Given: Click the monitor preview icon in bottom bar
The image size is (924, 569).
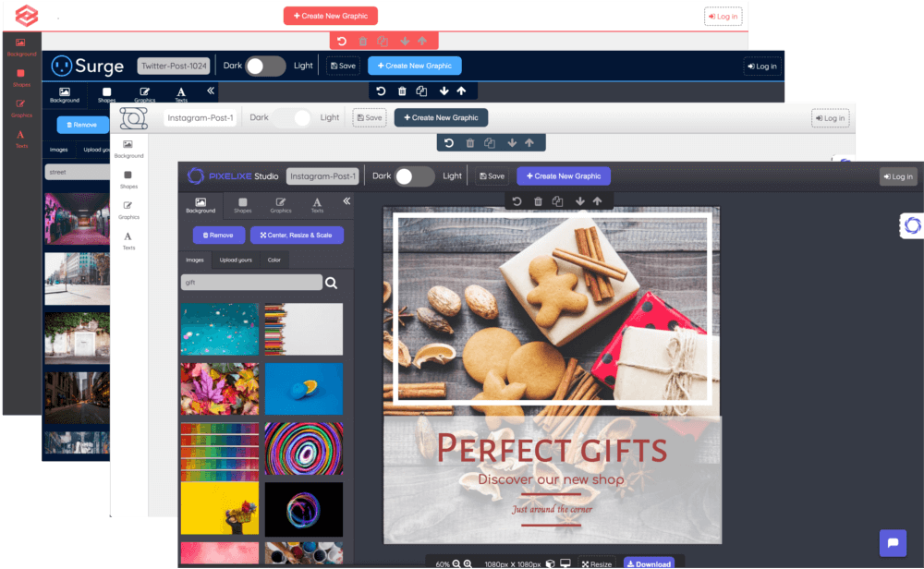Looking at the screenshot, I should click(x=565, y=563).
